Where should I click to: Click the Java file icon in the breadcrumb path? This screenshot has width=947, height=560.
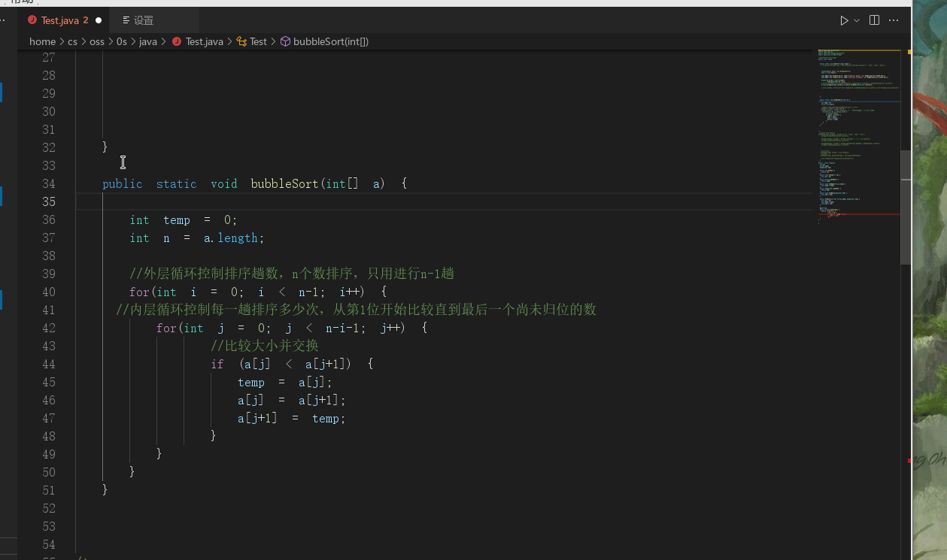tap(177, 41)
